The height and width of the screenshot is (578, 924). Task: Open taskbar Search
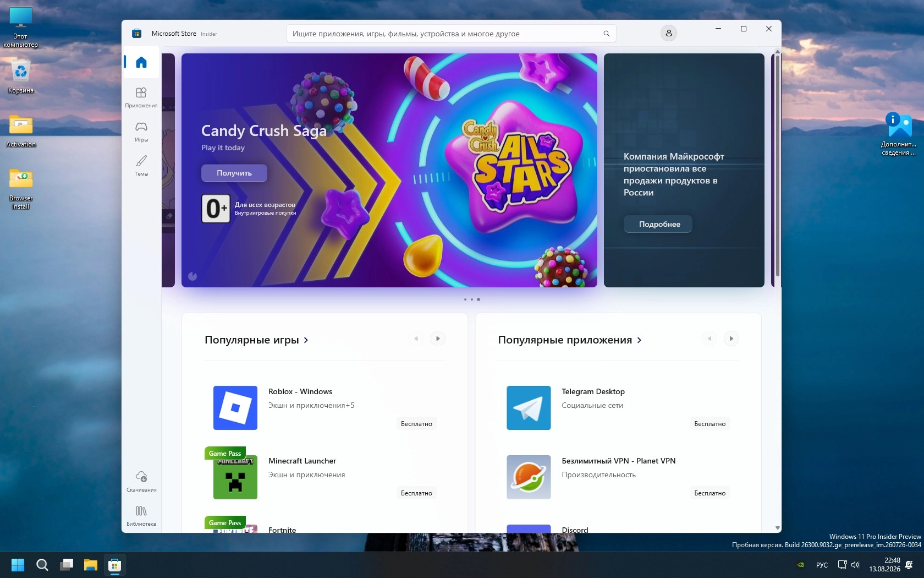(x=42, y=565)
